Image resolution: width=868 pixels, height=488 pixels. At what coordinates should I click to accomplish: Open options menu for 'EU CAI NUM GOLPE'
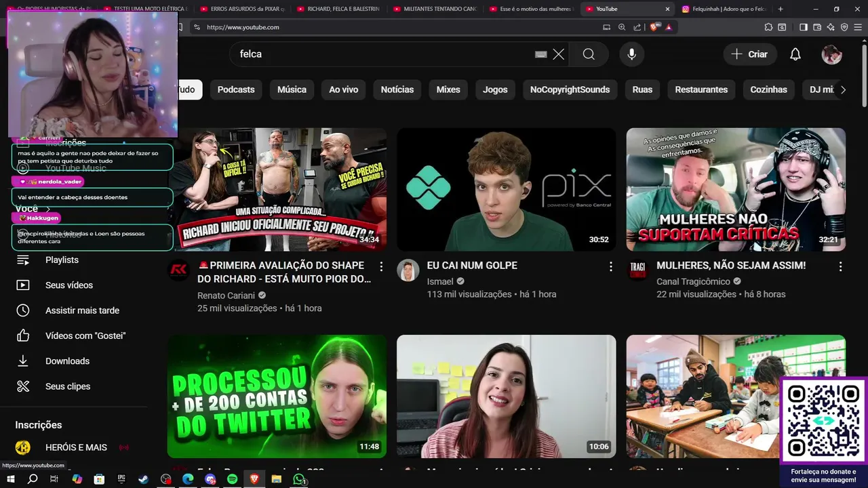click(610, 266)
